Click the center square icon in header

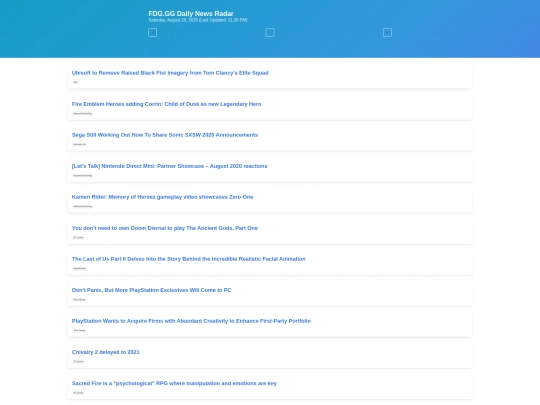pos(270,32)
